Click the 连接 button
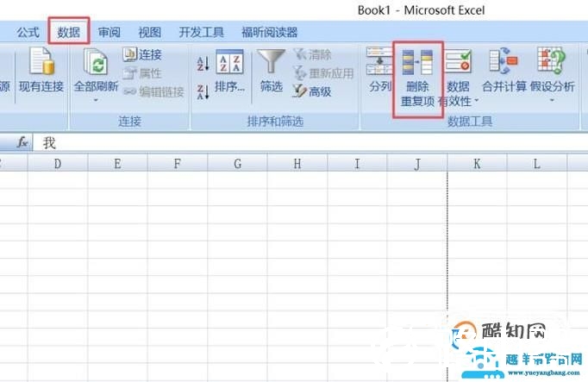Image resolution: width=588 pixels, height=382 pixels. pyautogui.click(x=142, y=54)
